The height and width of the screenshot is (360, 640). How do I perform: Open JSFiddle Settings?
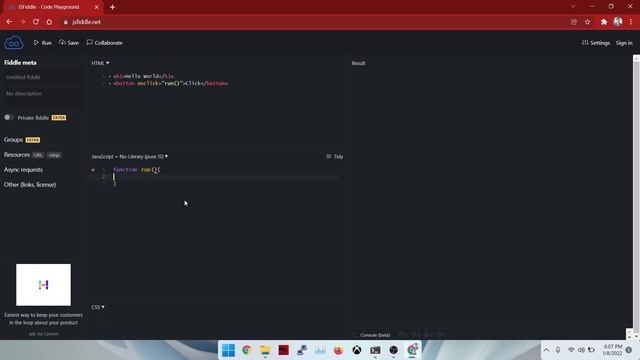click(x=596, y=43)
